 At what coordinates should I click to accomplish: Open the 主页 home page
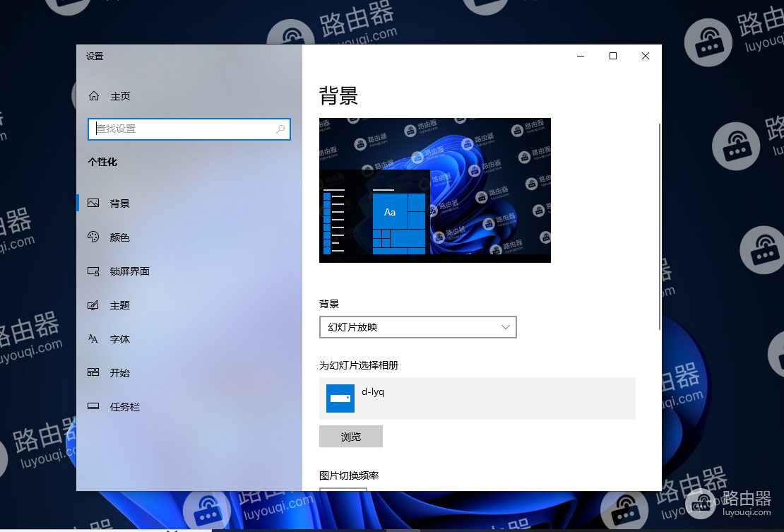pos(189,96)
